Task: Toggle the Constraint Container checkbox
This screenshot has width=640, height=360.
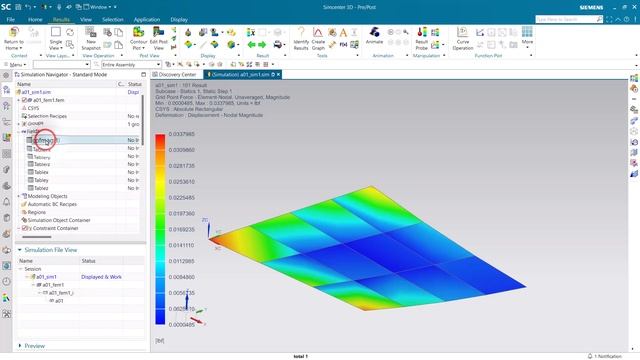Action: [x=24, y=228]
